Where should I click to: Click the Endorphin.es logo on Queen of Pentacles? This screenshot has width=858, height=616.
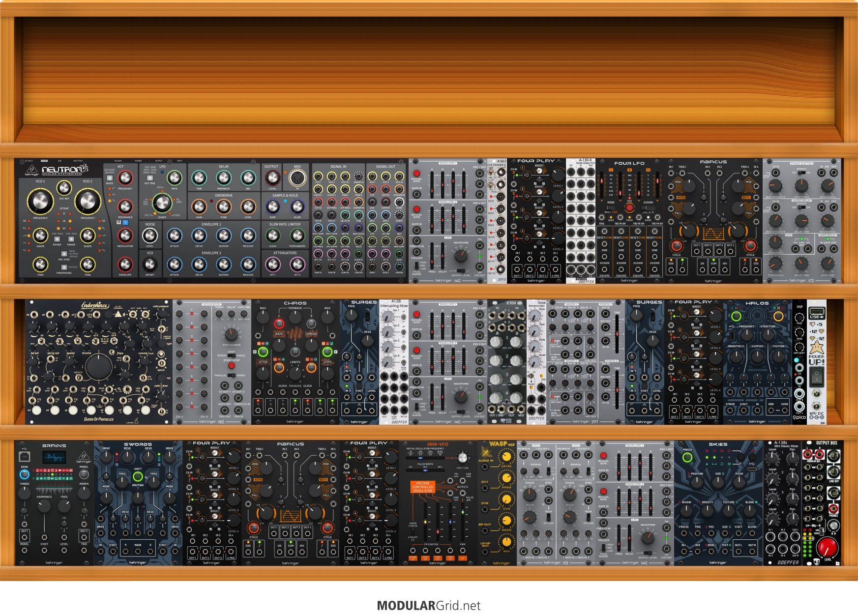coord(95,306)
